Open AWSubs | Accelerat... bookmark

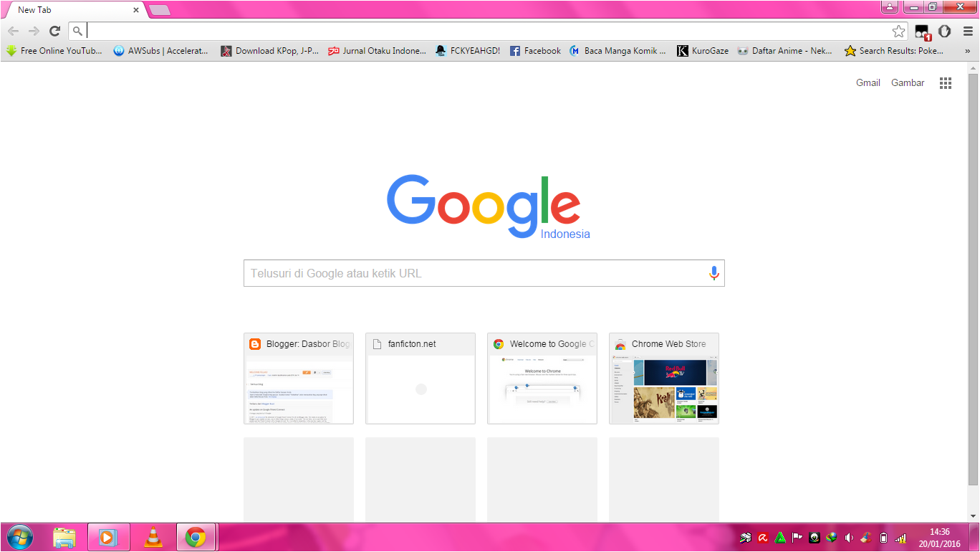pos(161,51)
